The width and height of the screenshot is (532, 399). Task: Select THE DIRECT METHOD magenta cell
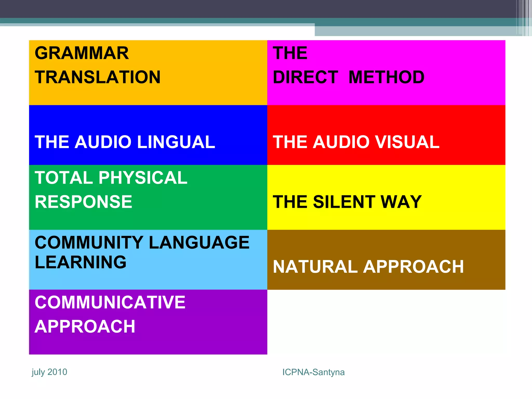[386, 73]
